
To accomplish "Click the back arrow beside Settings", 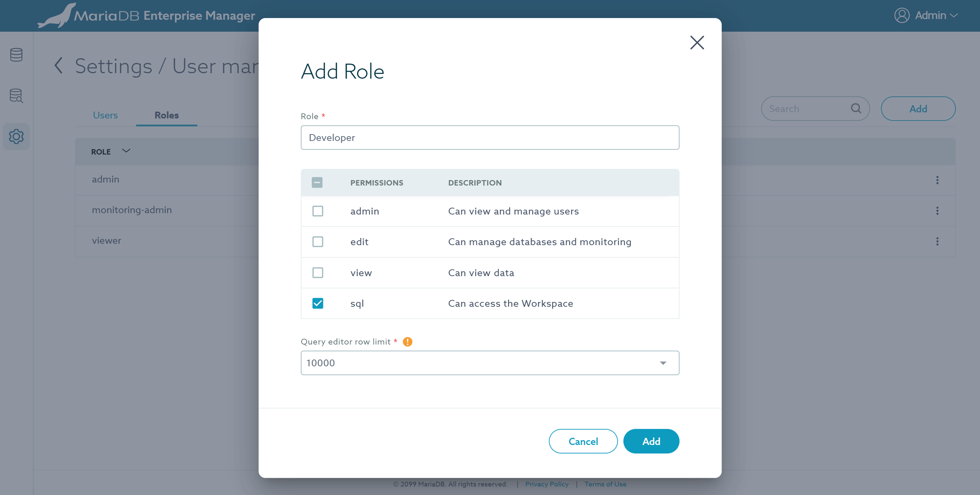I will pos(59,66).
